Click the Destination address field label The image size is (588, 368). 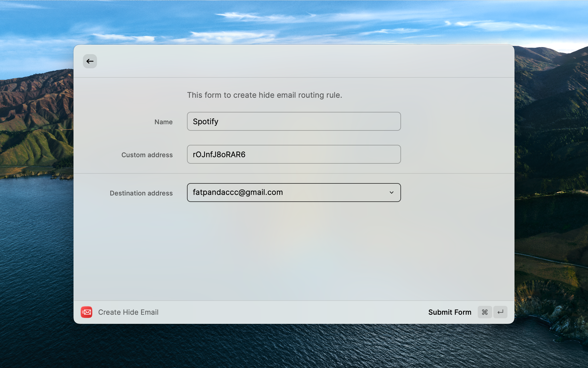141,193
